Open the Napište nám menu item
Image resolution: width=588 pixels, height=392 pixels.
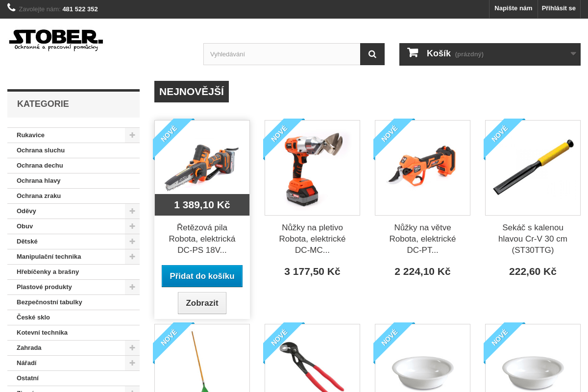tap(513, 8)
